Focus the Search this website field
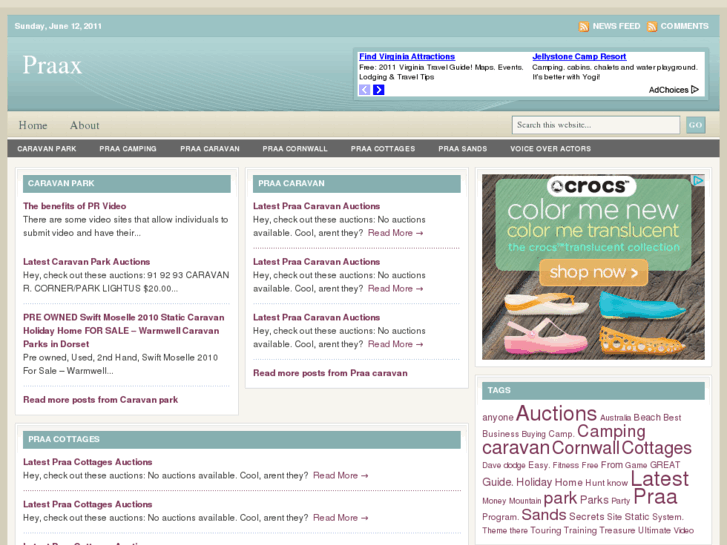This screenshot has width=727, height=545. pos(596,125)
